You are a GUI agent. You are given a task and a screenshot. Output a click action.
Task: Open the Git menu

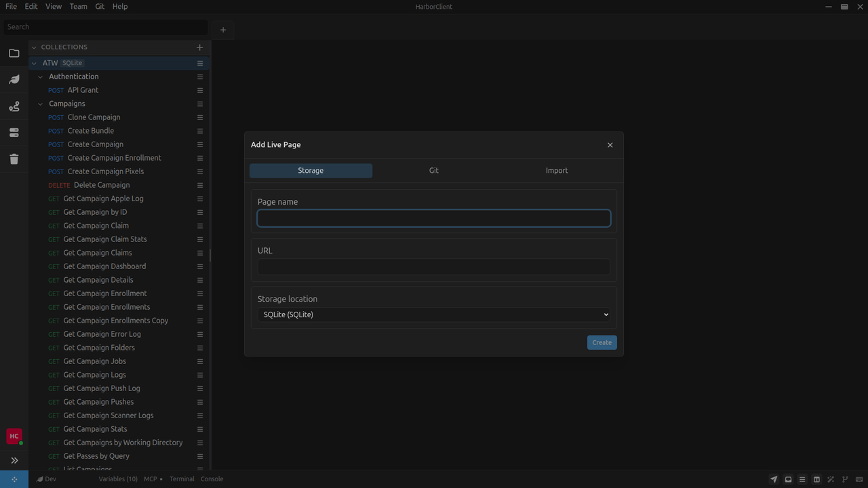[x=100, y=6]
